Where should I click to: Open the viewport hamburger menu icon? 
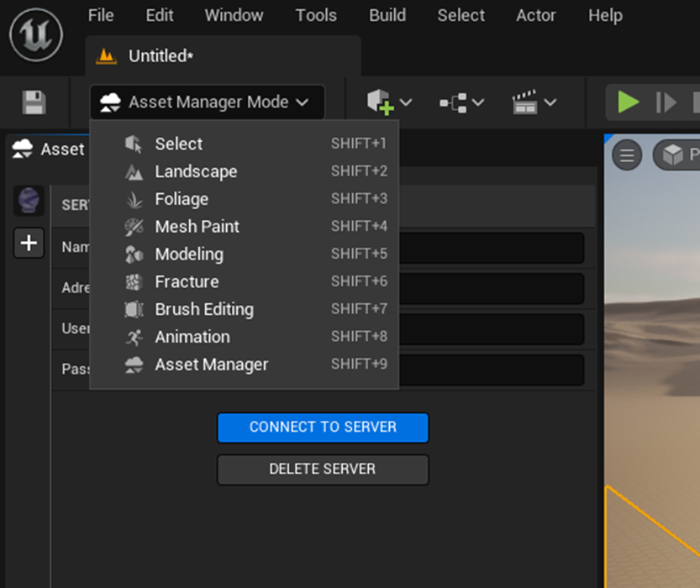point(627,155)
